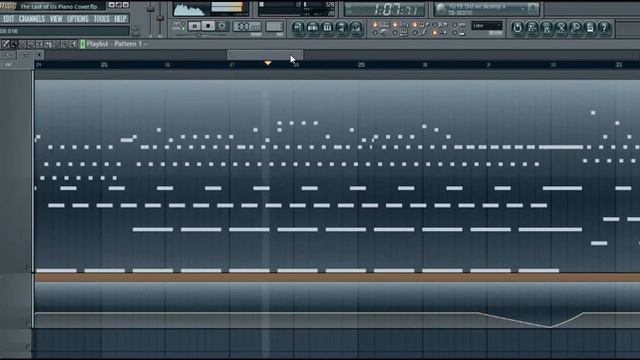Select the Draw pencil tool in Playlist
The width and height of the screenshot is (640, 360).
click(x=6, y=44)
